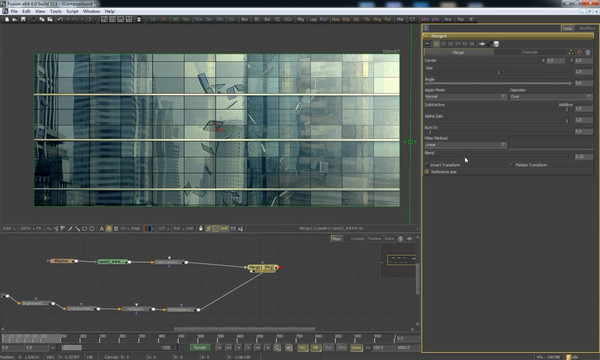Switch to the Timeline tab
The image size is (600, 360).
pos(374,239)
